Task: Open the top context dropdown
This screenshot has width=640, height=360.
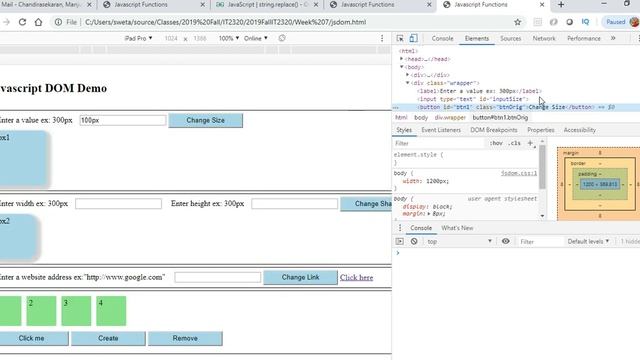Action: point(459,242)
